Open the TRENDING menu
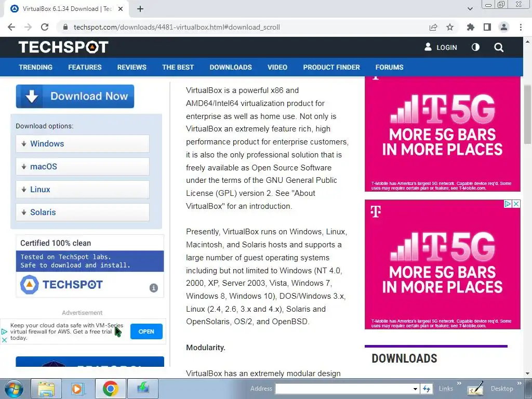Viewport: 532px width, 399px height. tap(36, 67)
